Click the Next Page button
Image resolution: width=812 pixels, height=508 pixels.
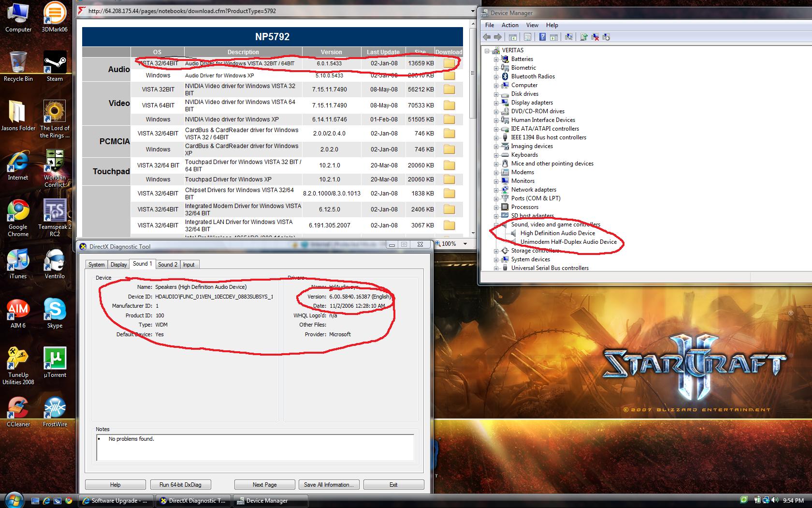coord(265,485)
